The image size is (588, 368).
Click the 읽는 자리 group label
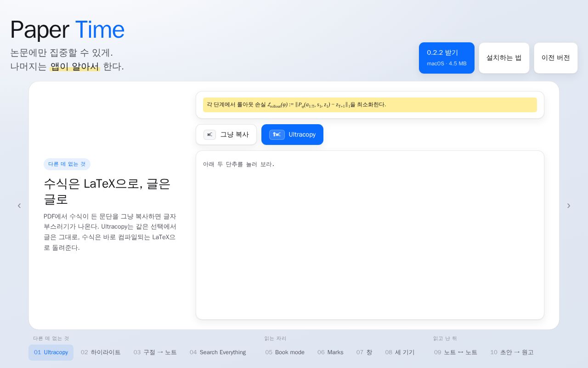pyautogui.click(x=275, y=339)
